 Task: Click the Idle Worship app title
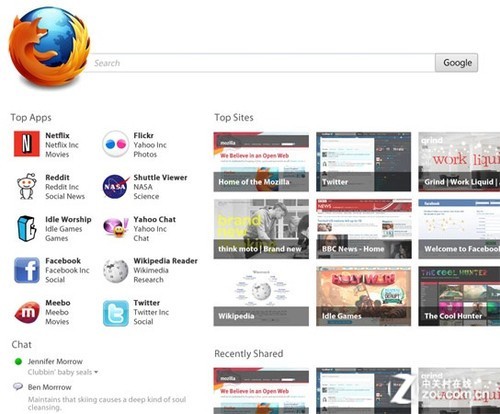68,219
